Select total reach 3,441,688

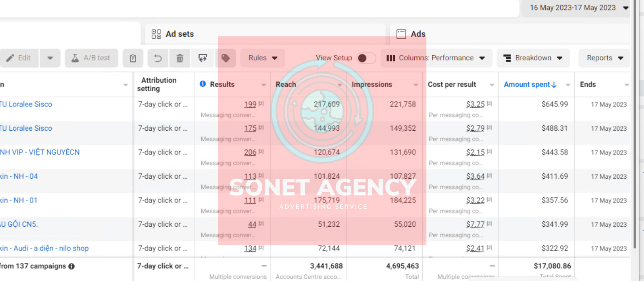326,266
